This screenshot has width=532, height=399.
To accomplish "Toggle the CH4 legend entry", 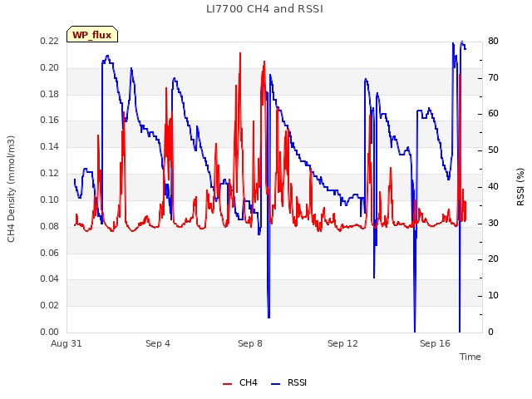I will (240, 382).
